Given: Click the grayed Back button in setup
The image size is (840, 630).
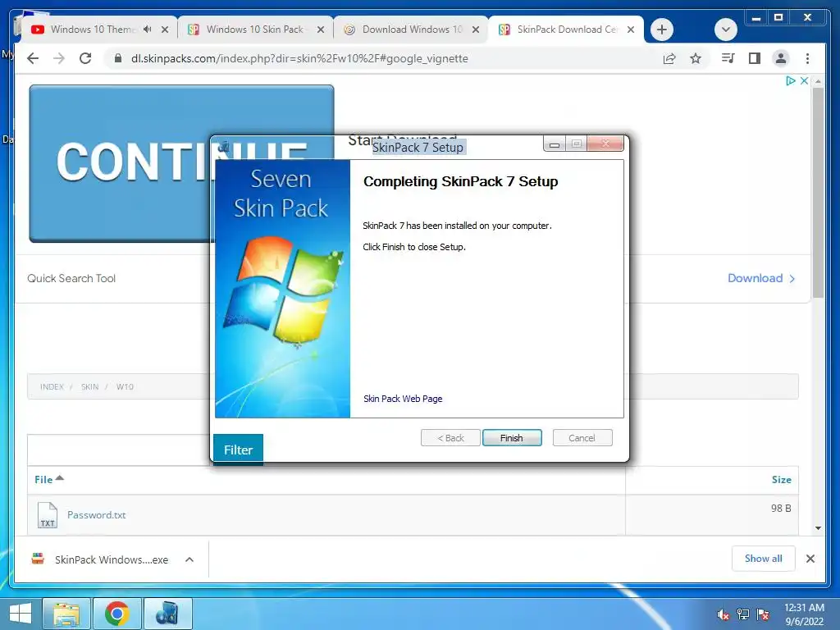Looking at the screenshot, I should tap(450, 438).
